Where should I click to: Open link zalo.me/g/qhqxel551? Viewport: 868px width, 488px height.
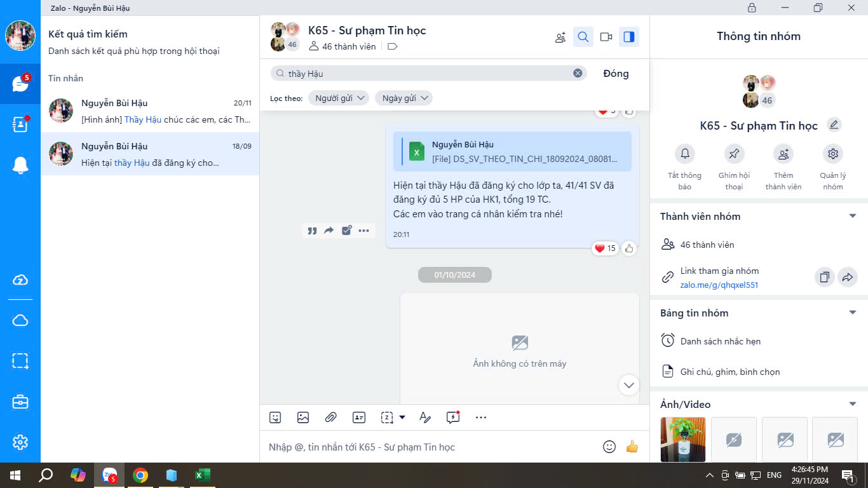click(x=719, y=285)
